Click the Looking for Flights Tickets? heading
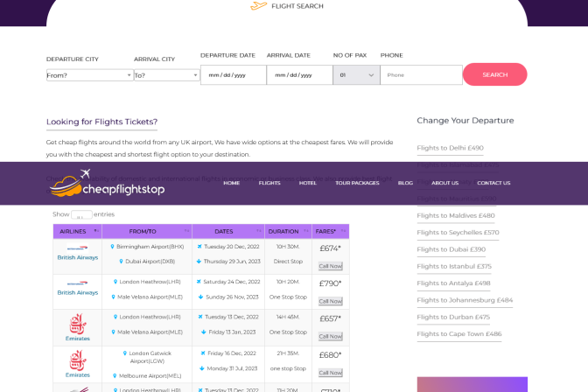 pos(101,122)
